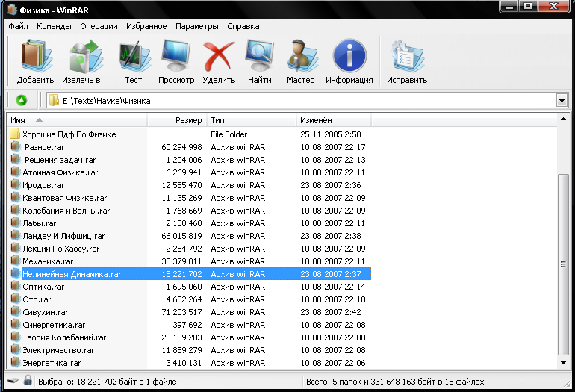Open the address bar path dropdown

[562, 101]
